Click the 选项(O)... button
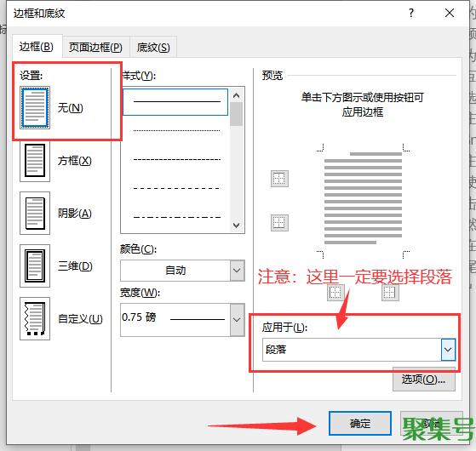 (424, 380)
